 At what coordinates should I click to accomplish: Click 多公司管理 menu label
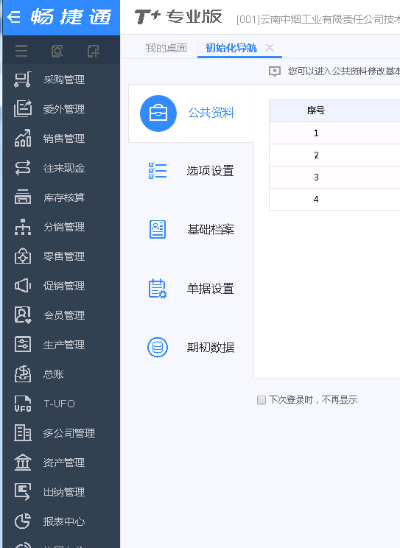coord(69,433)
